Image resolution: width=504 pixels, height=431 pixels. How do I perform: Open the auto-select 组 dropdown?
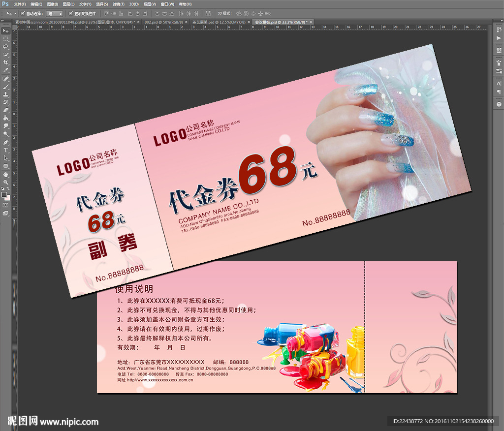coord(54,13)
